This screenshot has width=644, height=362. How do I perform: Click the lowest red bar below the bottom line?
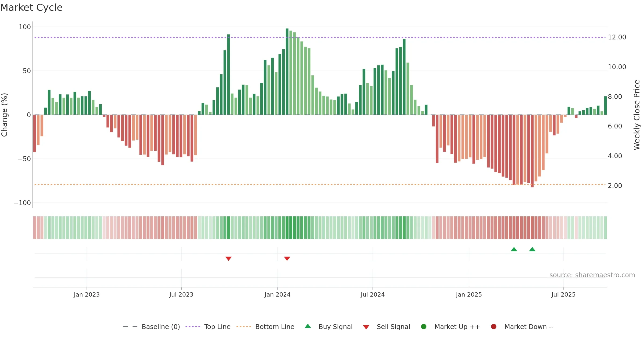coord(532,151)
